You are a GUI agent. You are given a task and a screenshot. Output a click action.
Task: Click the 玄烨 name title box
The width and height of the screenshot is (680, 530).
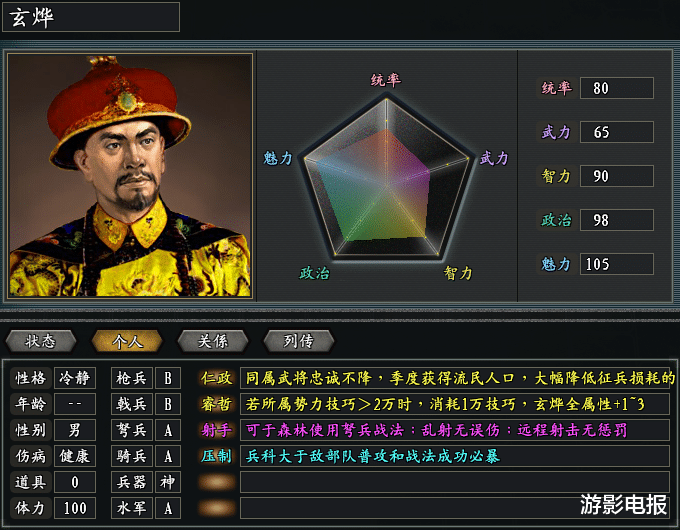pyautogui.click(x=91, y=17)
